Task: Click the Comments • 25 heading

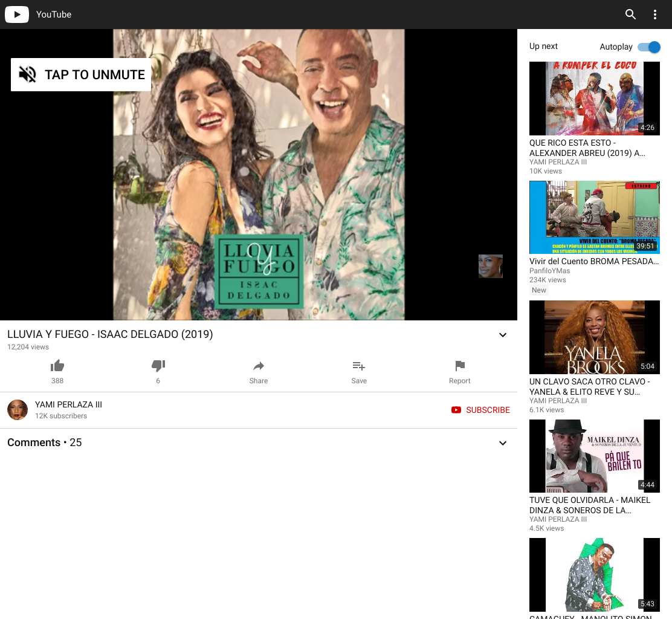Action: (45, 442)
